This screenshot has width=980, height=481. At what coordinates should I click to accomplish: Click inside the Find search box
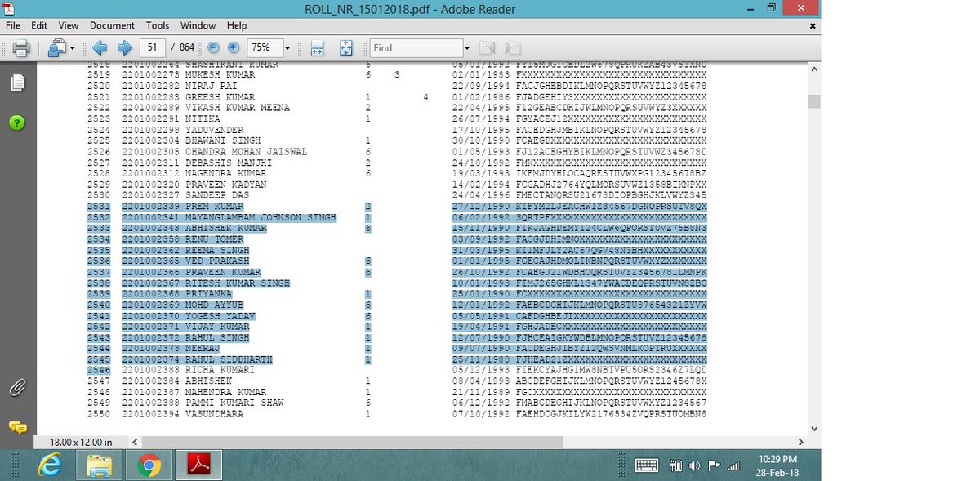[417, 47]
